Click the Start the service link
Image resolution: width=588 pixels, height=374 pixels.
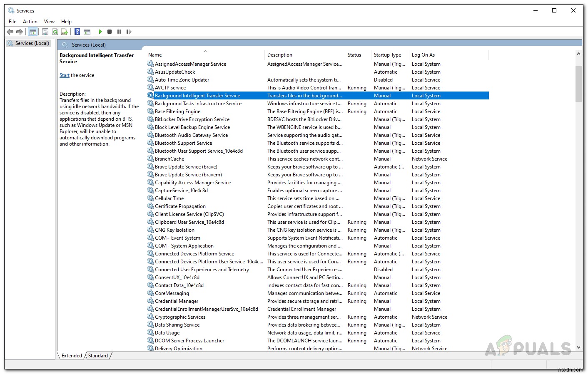point(65,75)
